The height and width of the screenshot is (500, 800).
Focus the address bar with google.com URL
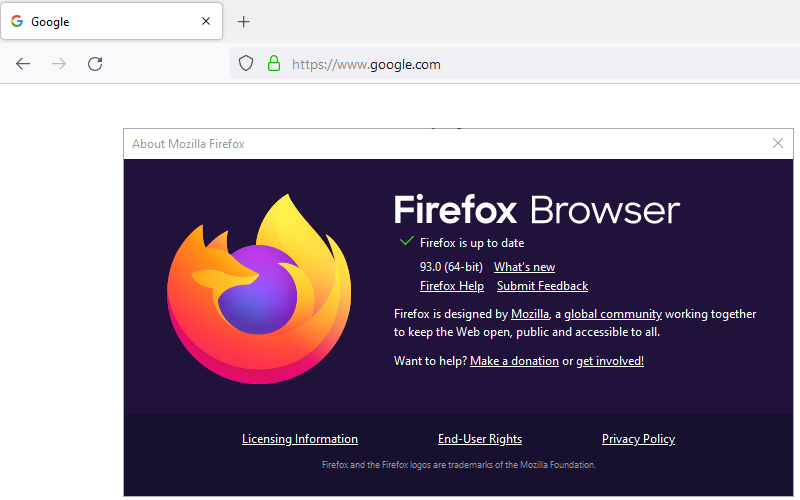click(515, 64)
